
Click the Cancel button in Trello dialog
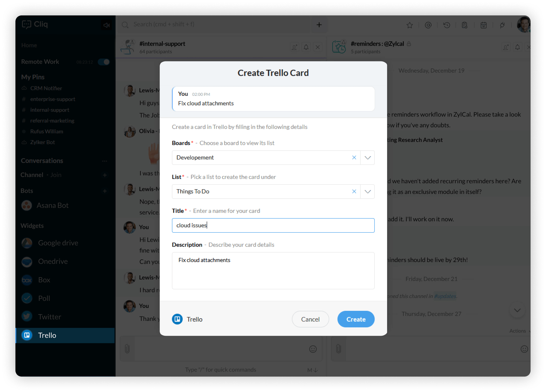coord(310,319)
